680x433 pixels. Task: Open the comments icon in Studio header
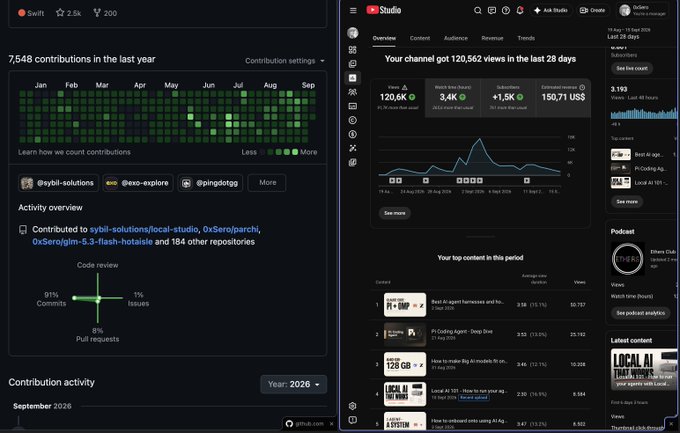pyautogui.click(x=492, y=10)
